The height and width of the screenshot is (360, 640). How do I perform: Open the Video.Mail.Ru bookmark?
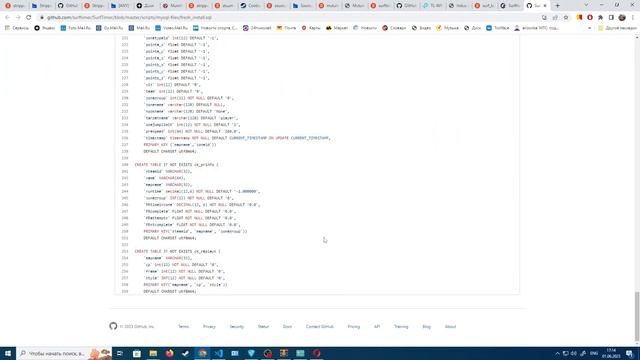tap(172, 28)
